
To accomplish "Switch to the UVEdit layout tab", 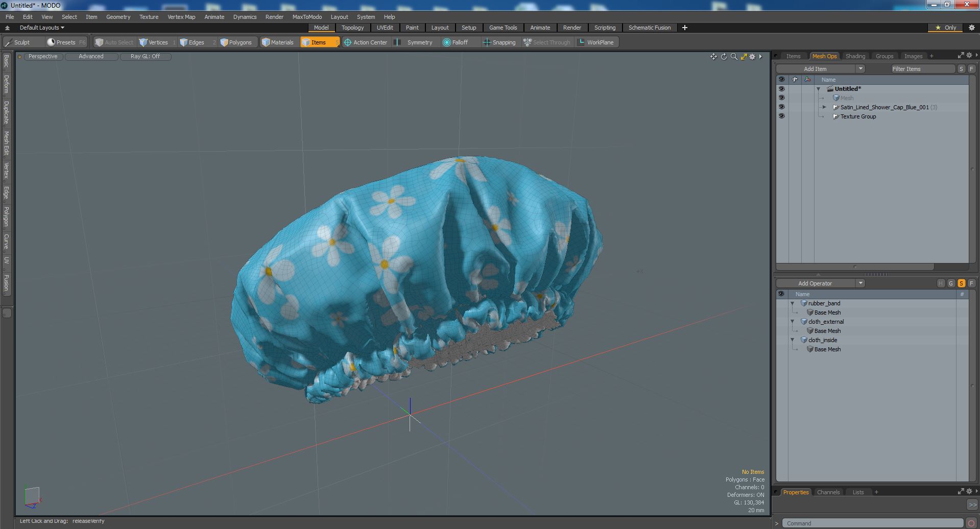I will click(385, 28).
